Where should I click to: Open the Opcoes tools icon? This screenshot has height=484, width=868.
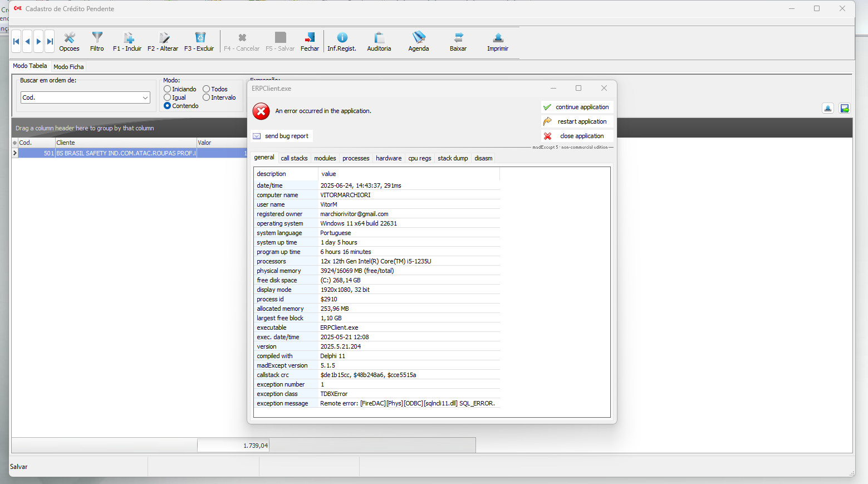click(69, 38)
